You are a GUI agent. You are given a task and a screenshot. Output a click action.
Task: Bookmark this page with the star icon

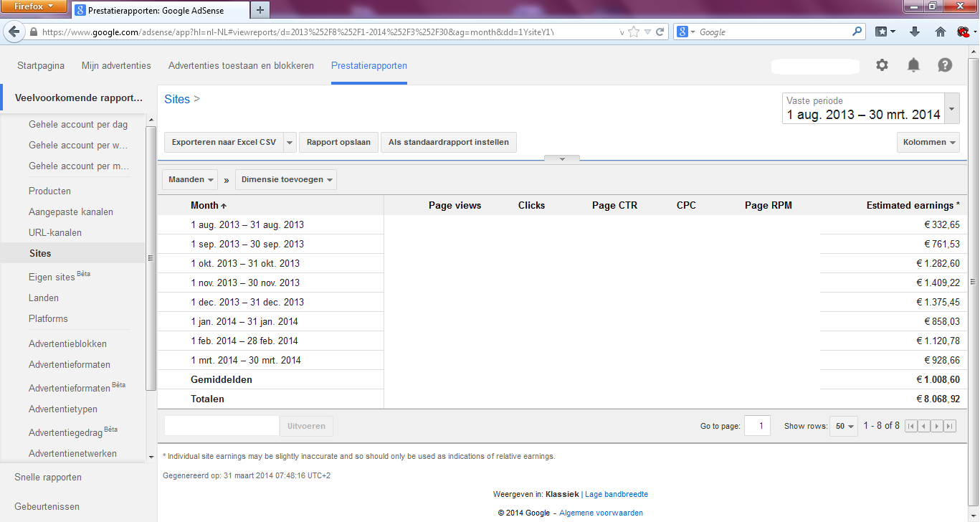pos(634,32)
